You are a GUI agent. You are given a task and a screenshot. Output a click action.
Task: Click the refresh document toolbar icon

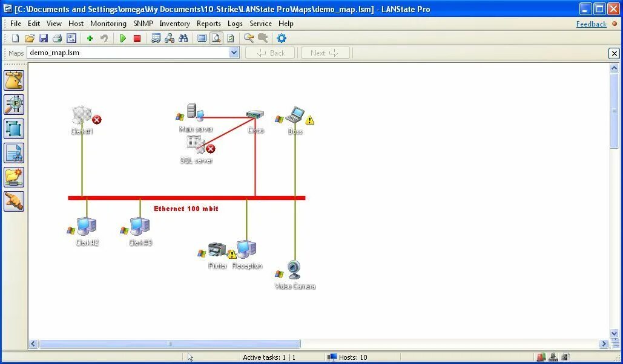click(x=231, y=38)
